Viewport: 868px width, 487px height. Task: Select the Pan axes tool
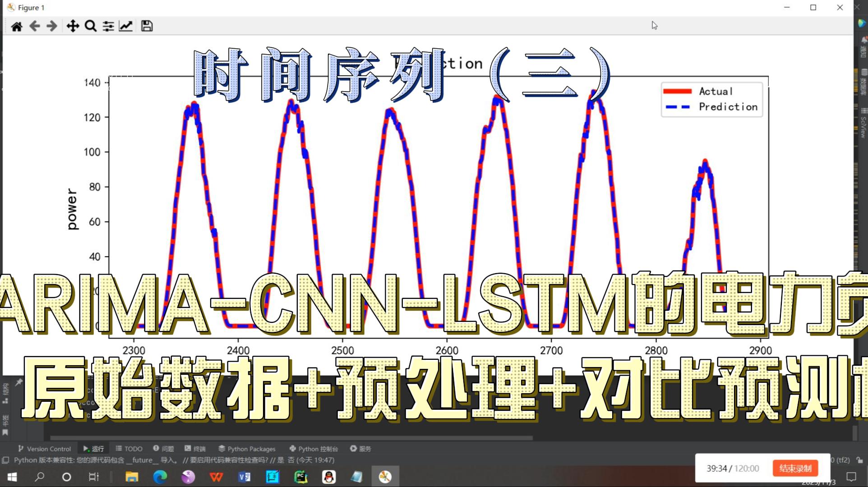pos(72,26)
